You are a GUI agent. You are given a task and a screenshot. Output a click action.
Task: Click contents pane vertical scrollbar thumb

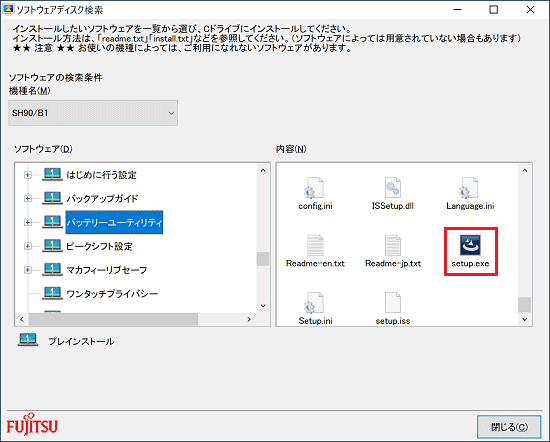tap(525, 304)
